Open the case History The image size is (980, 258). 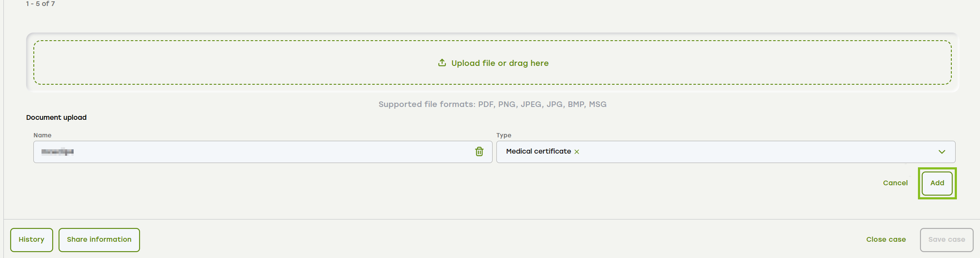click(x=32, y=240)
